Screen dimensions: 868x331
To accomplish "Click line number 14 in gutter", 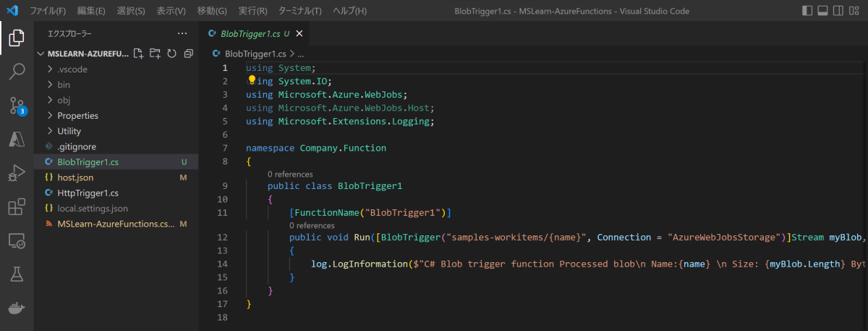I will coord(222,264).
